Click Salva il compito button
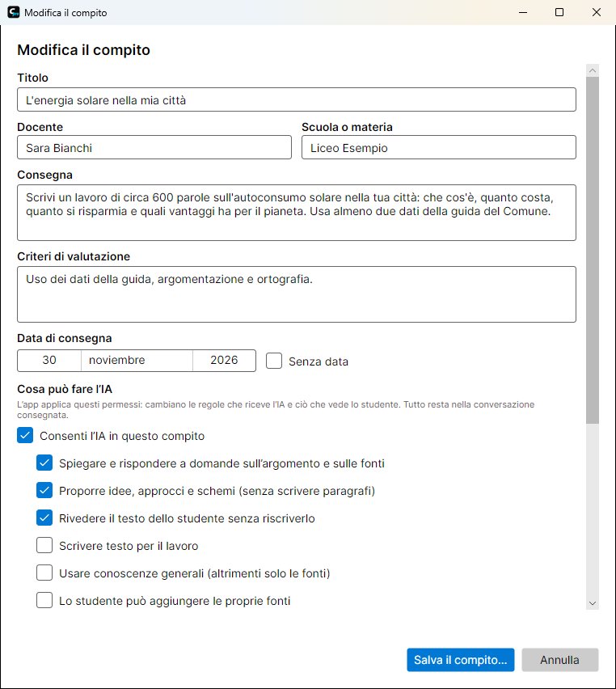The width and height of the screenshot is (616, 689). pos(461,660)
